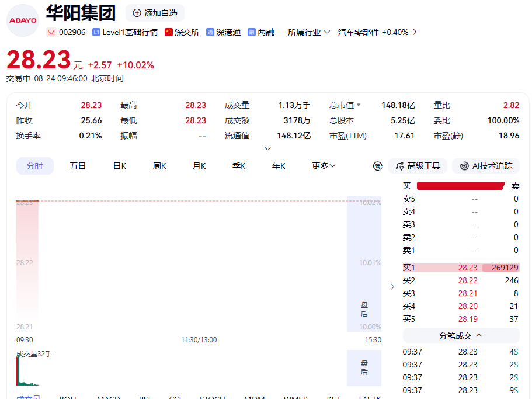
Task: Open AI技术追踪 button
Action: click(x=486, y=166)
